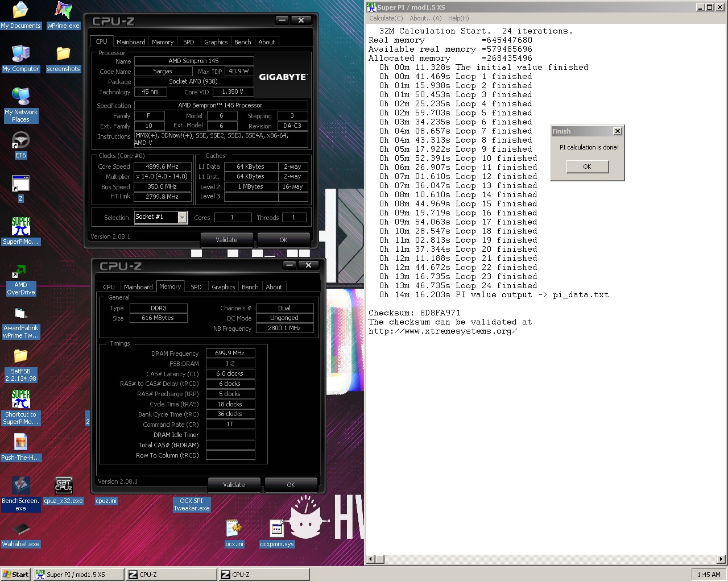Confirm PI calculation is done with OK
728x582 pixels.
tap(587, 167)
